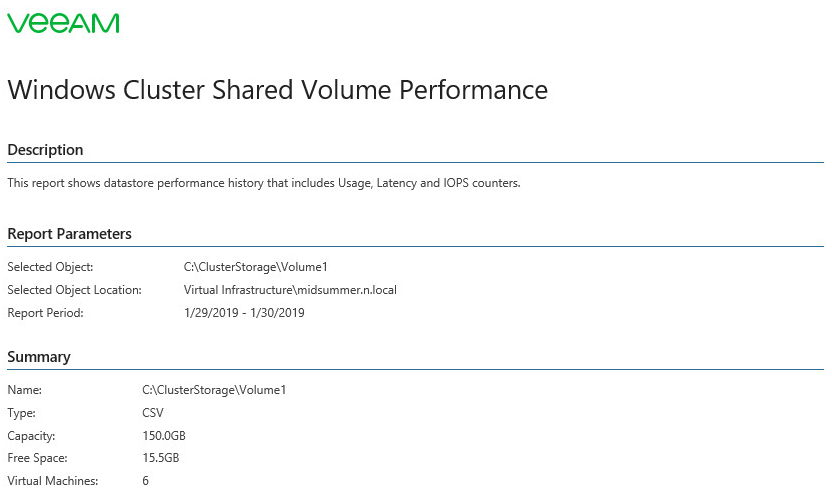Viewport: 832px width, 495px height.
Task: Click the CSV type value
Action: pos(153,413)
